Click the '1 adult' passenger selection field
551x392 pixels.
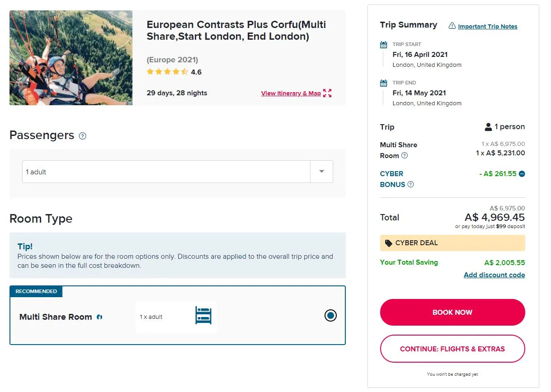pyautogui.click(x=166, y=172)
